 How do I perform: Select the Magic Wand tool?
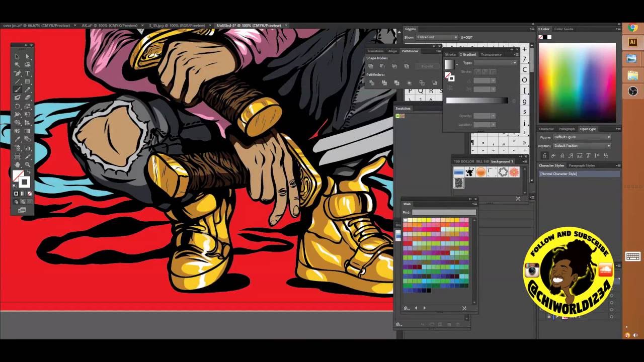pyautogui.click(x=17, y=64)
